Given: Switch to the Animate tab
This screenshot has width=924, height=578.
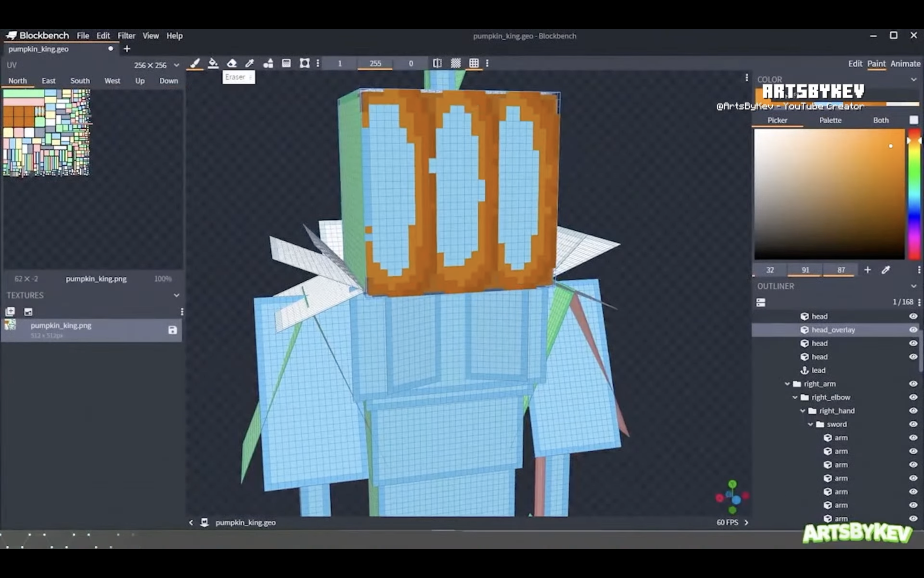Looking at the screenshot, I should 905,64.
